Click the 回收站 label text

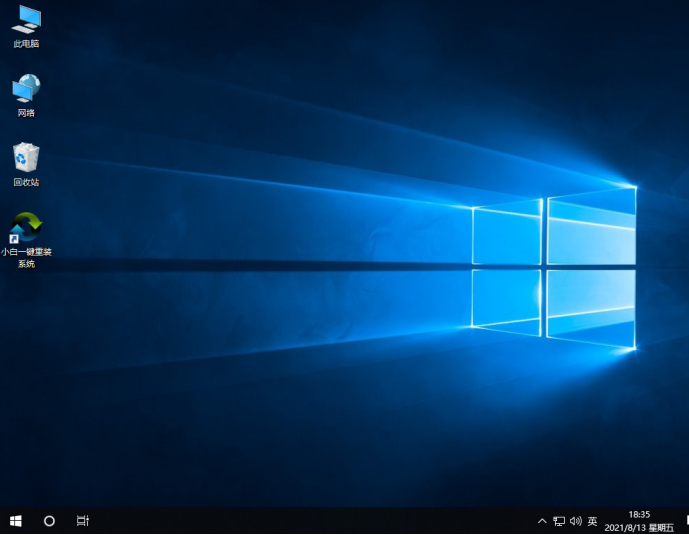[26, 182]
